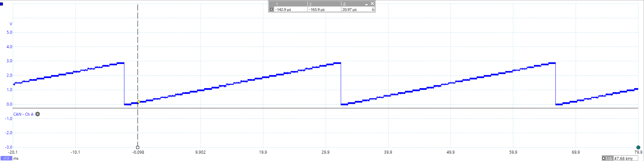The height and width of the screenshot is (161, 644).
Task: Click the yellow diamond trigger marker
Action: pos(138,102)
